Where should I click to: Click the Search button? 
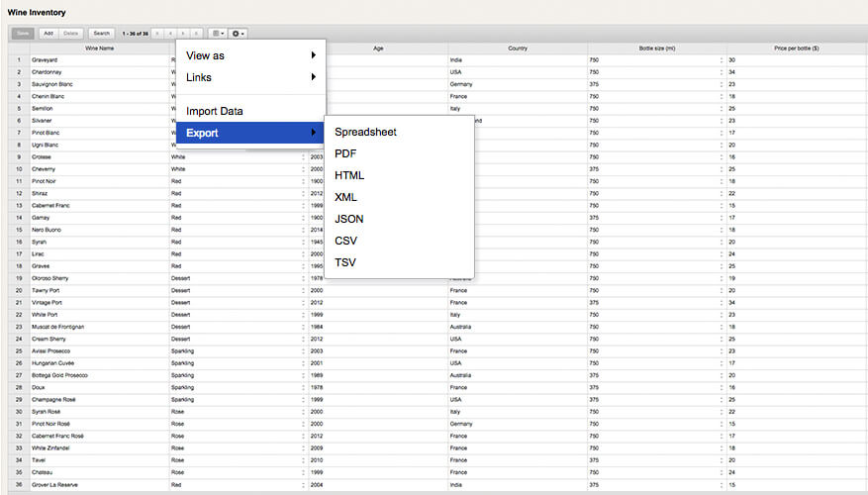101,34
